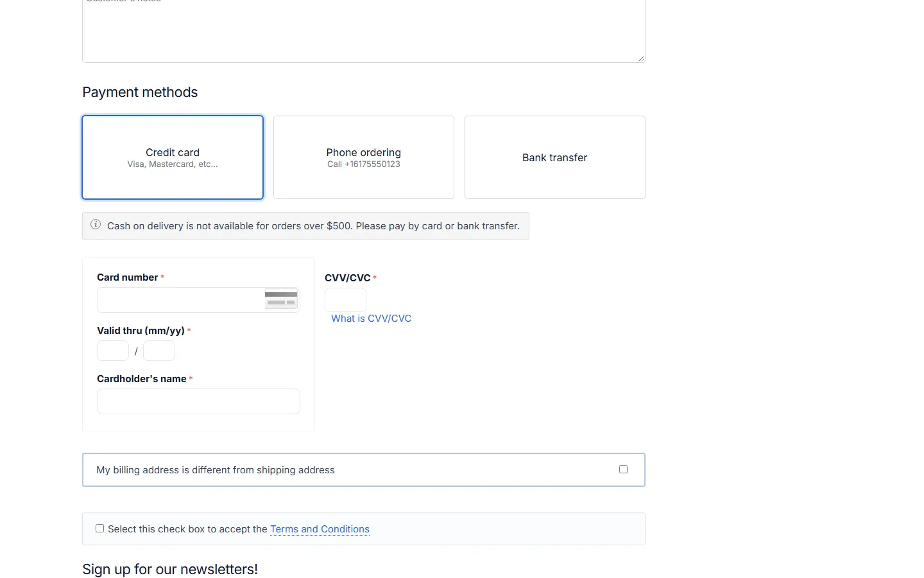Click the Valid thru (mm/yy) label

point(141,331)
